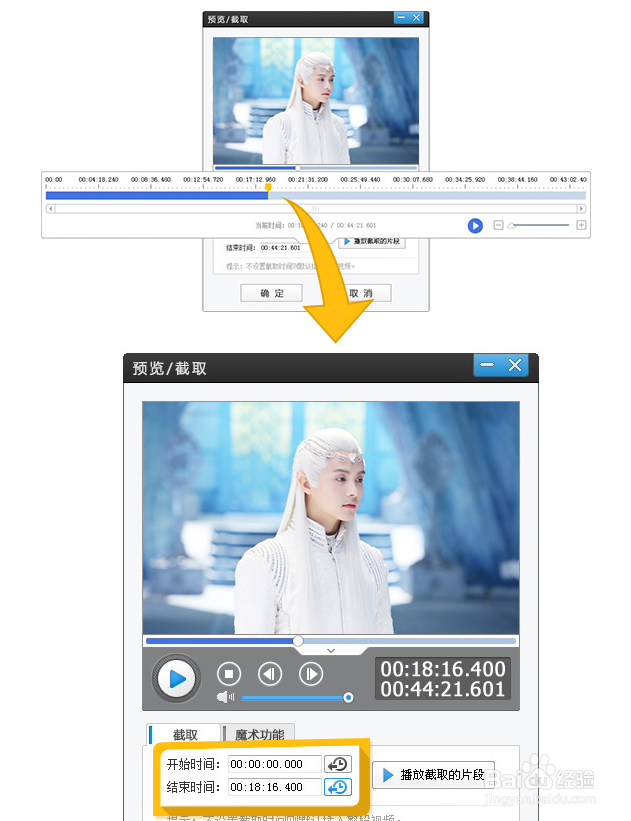This screenshot has width=631, height=821.
Task: Click the right arrow of the timeline scrollbar
Action: click(x=581, y=209)
